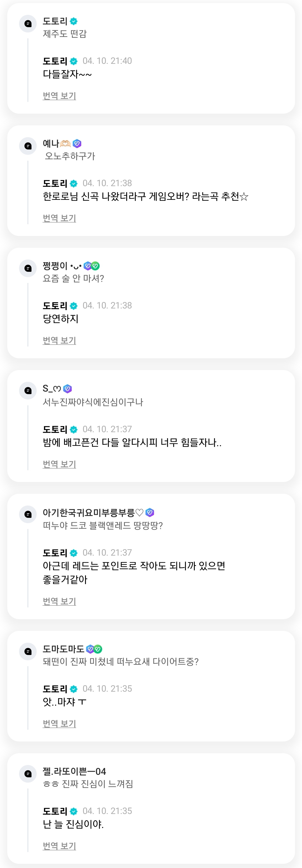Click the green badge next to 쩡쩡이
This screenshot has height=868, width=302.
coord(96,266)
